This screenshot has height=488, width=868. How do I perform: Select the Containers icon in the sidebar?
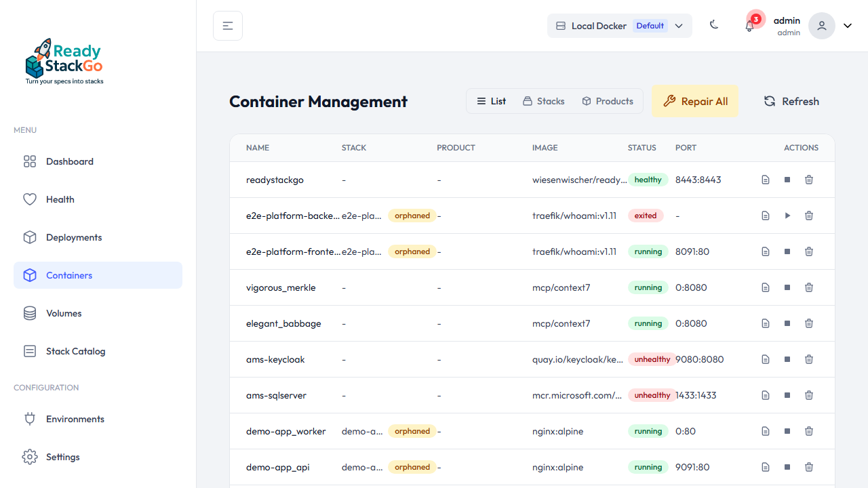[x=30, y=275]
